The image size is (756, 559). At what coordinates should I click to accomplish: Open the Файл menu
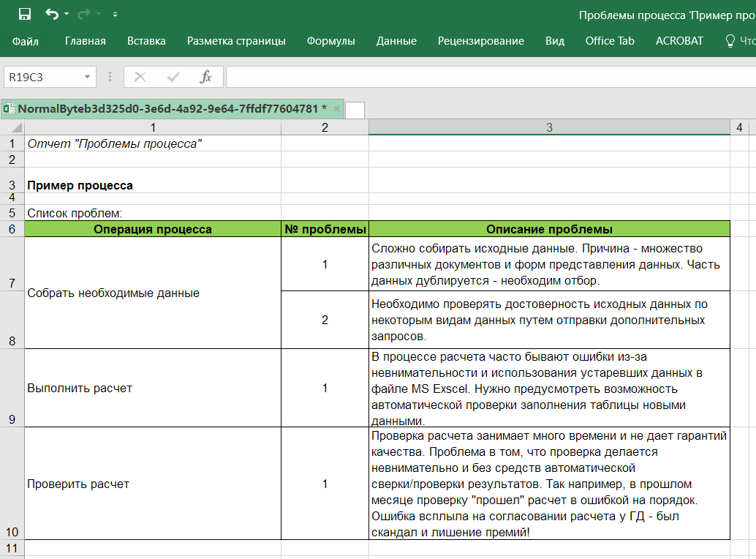[x=26, y=41]
